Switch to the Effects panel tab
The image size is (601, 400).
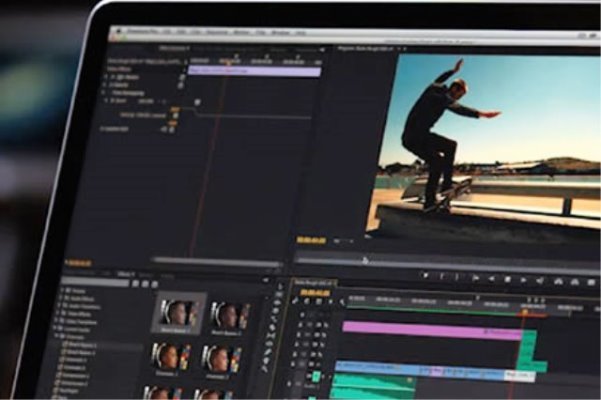click(x=126, y=274)
